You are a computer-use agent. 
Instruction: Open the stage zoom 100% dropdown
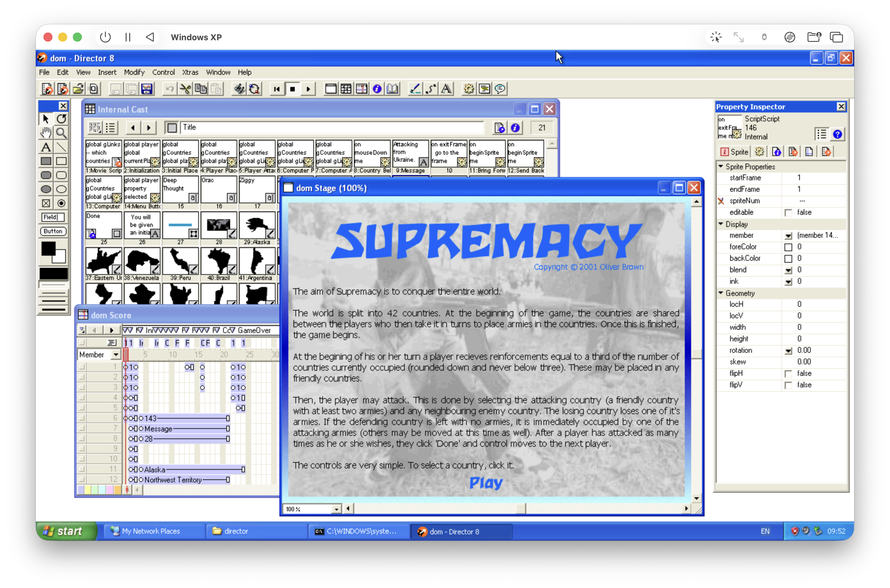click(336, 509)
